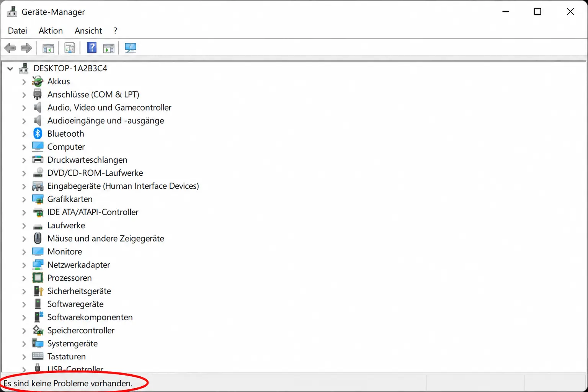This screenshot has width=588, height=392.
Task: Click the action pane toolbar icon
Action: 109,48
